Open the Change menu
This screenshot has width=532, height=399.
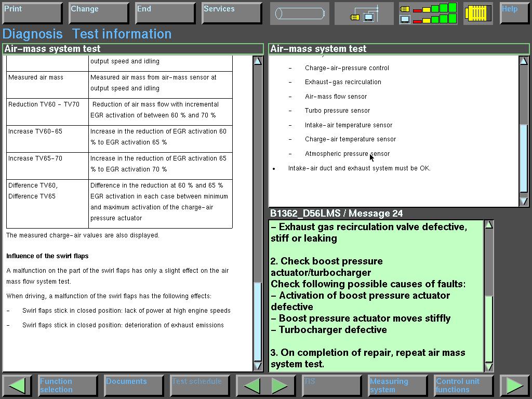pyautogui.click(x=99, y=13)
